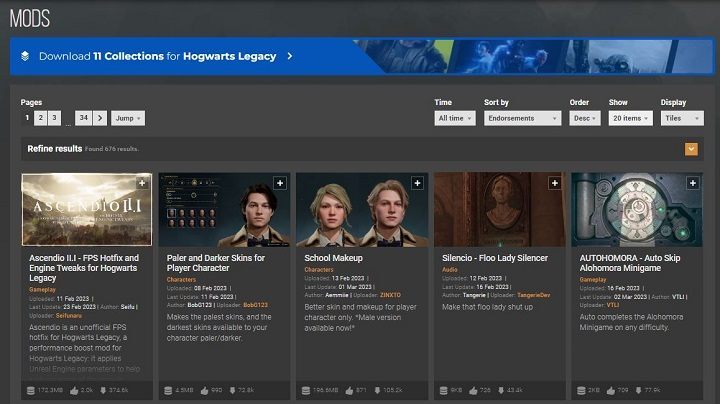
Task: Click the collections stack icon in banner
Action: (x=25, y=56)
